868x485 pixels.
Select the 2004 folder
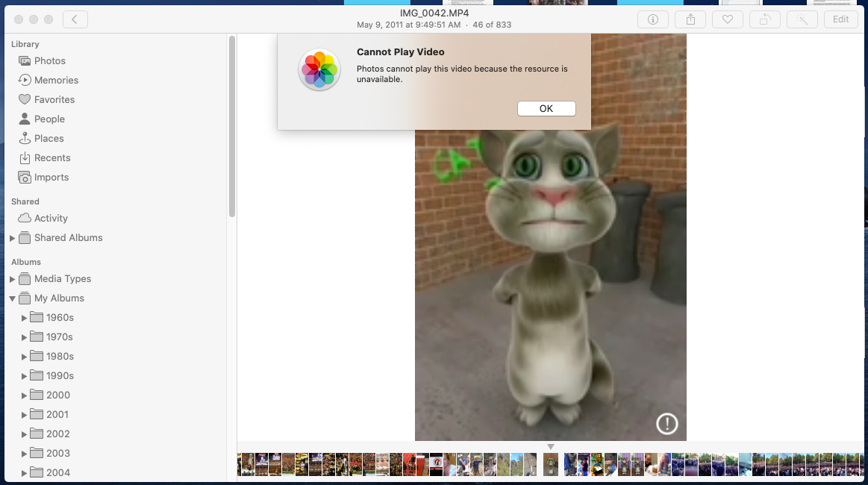[x=58, y=472]
